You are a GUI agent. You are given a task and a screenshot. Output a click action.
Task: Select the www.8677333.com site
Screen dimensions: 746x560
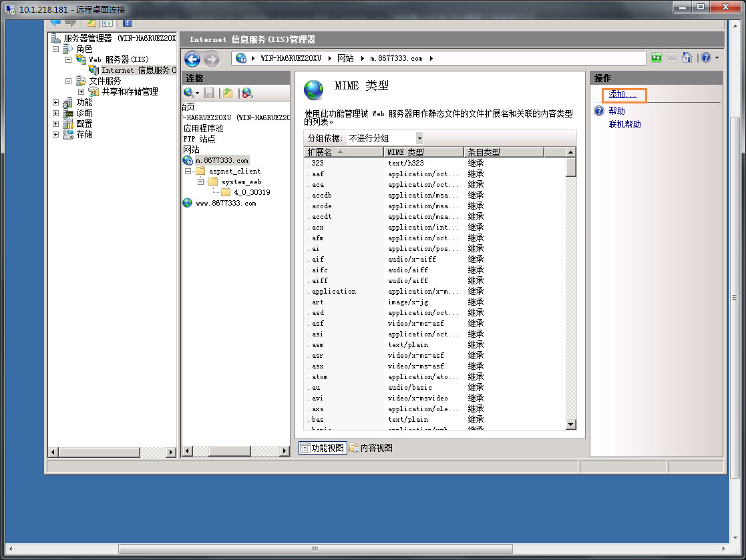pyautogui.click(x=226, y=203)
